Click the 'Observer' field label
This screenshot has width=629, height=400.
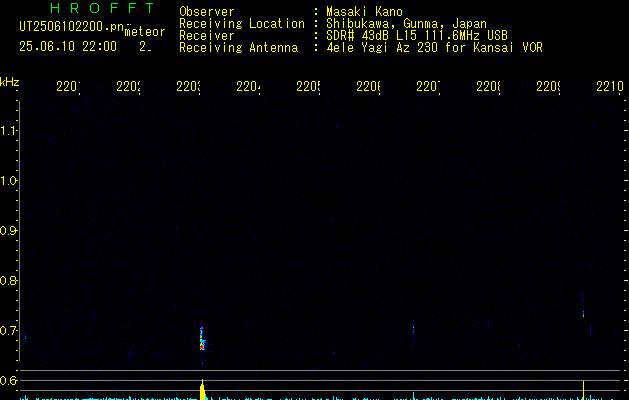point(207,11)
